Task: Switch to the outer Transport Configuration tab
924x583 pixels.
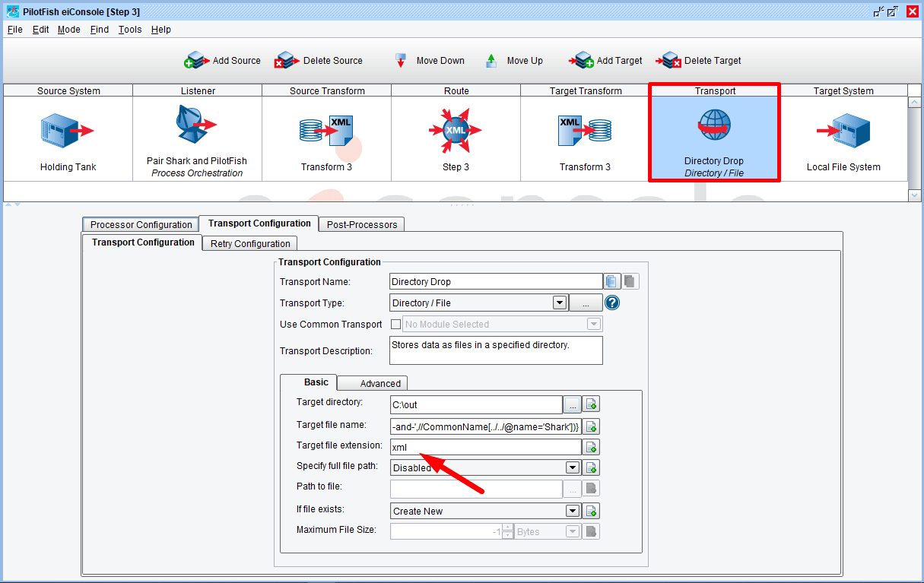Action: tap(259, 223)
